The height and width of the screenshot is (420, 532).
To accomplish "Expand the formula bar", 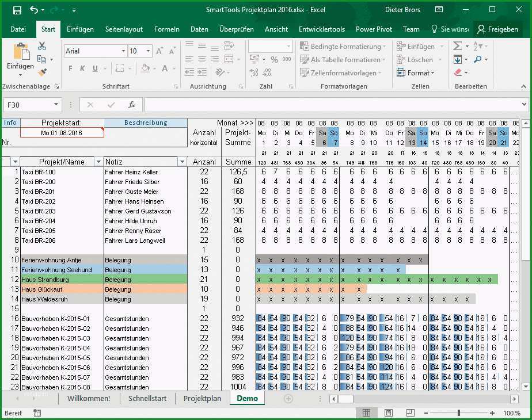I will [524, 105].
